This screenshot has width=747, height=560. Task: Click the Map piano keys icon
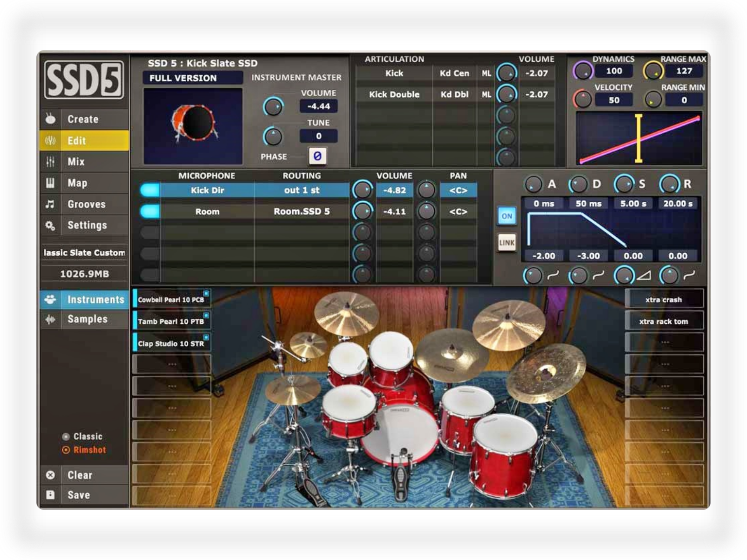pyautogui.click(x=51, y=183)
